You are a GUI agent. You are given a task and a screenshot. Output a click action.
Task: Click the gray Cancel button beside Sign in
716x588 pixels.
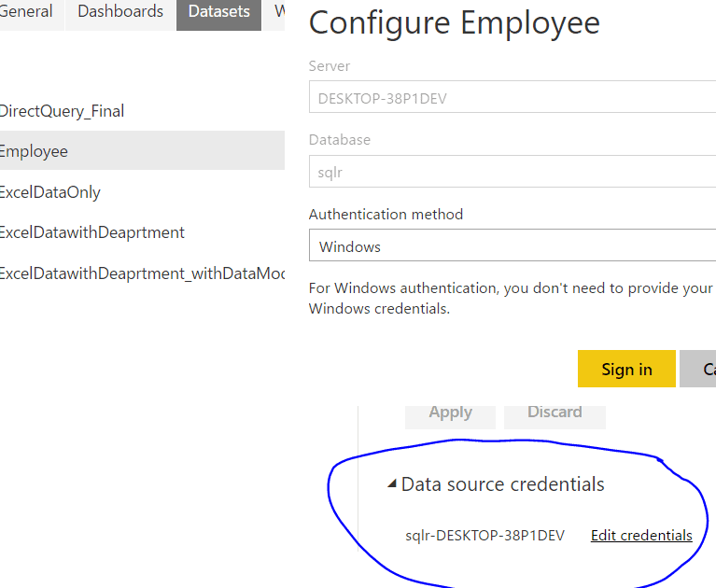click(699, 369)
